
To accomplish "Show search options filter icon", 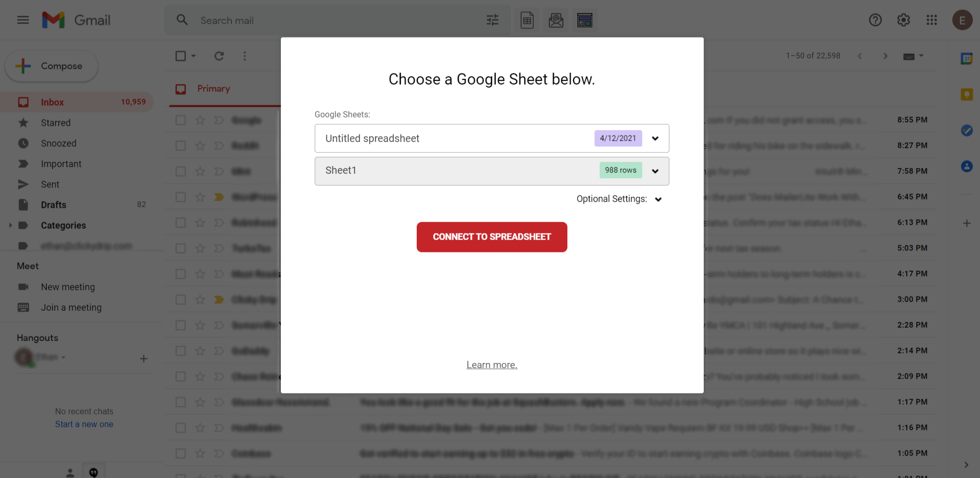I will coord(492,20).
